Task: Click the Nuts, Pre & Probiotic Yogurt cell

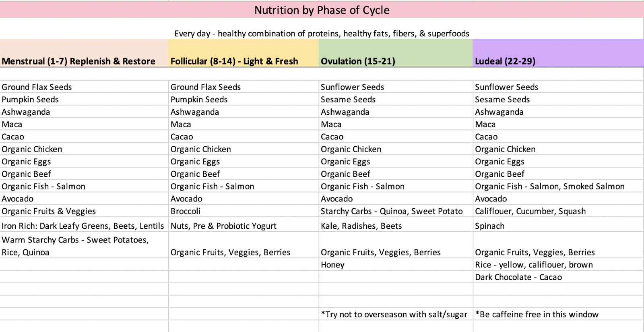Action: pos(244,225)
